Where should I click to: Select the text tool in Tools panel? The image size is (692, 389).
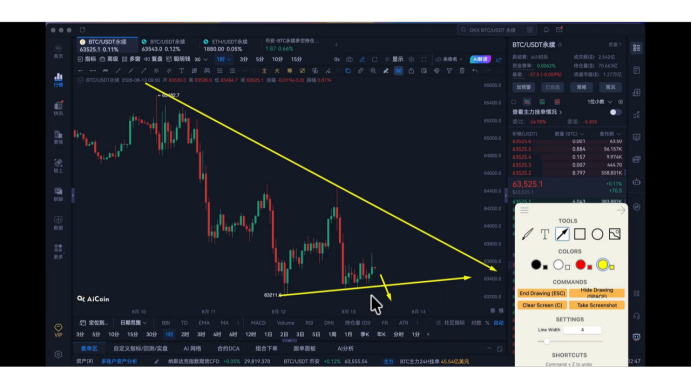point(545,234)
